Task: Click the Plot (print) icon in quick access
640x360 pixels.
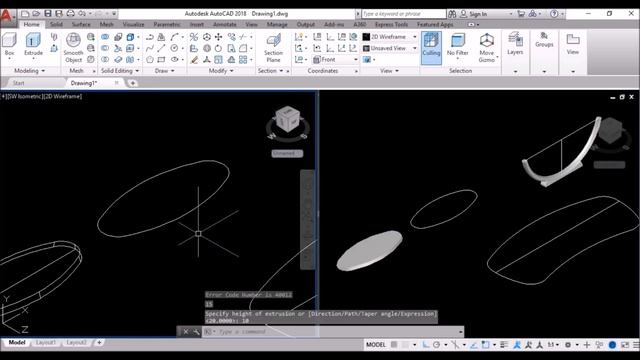Action: [71, 13]
